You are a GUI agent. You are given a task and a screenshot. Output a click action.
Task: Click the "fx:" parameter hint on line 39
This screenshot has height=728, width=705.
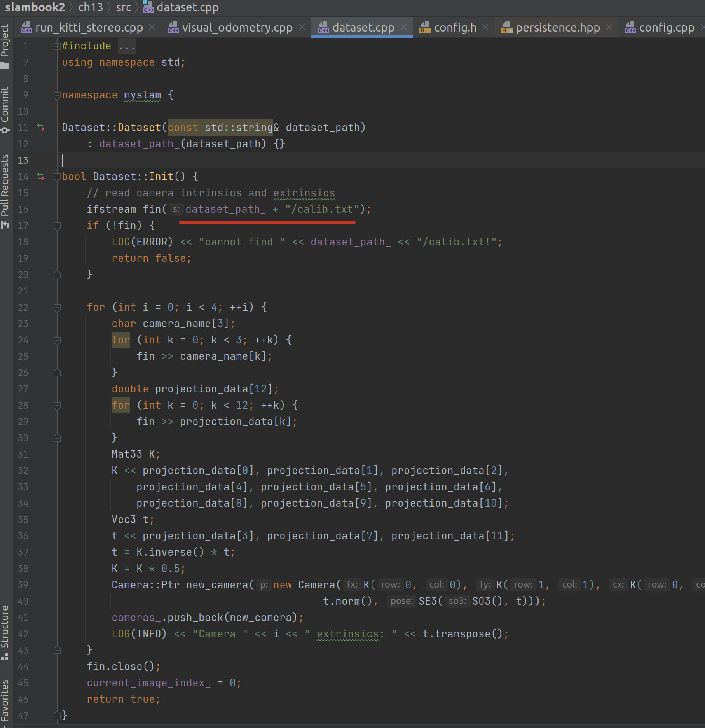pos(352,585)
